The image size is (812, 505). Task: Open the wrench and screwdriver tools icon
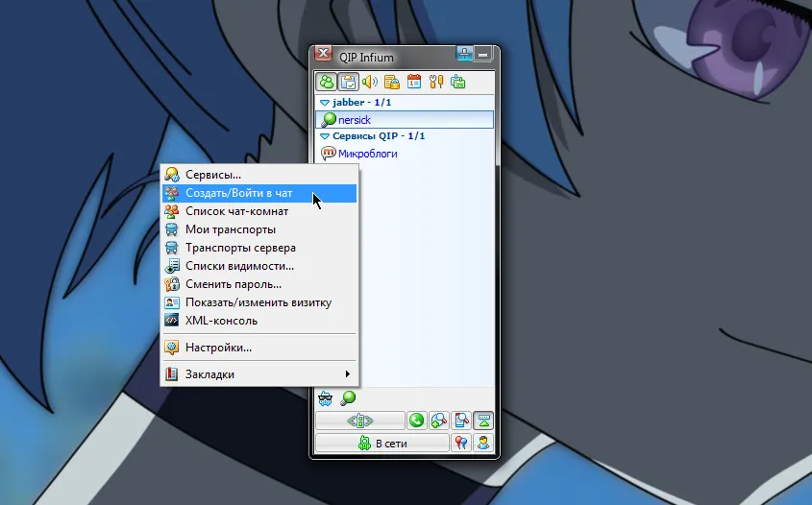[x=436, y=82]
